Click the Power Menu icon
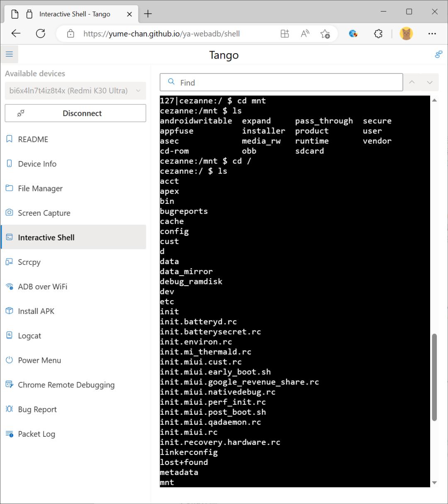Screen dimensions: 448x504 9,360
